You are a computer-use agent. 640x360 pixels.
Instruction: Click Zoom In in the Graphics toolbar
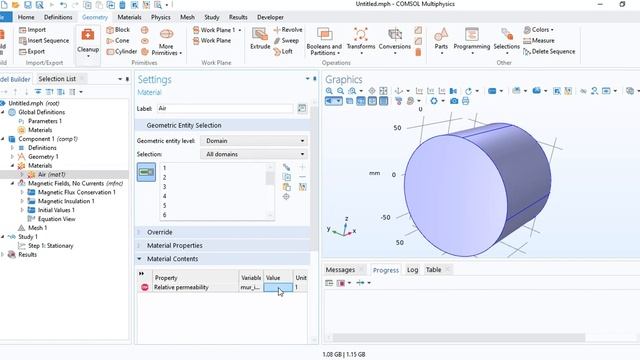[329, 91]
